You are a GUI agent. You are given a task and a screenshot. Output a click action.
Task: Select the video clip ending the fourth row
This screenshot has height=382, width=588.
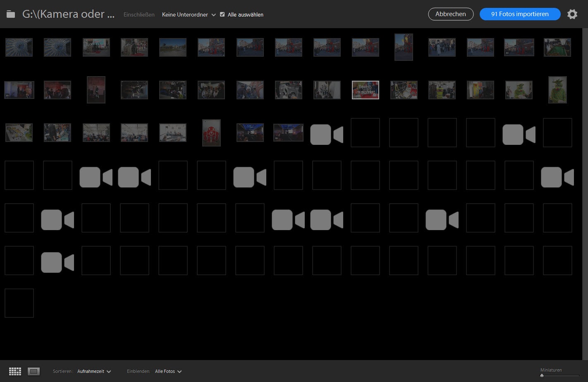557,177
